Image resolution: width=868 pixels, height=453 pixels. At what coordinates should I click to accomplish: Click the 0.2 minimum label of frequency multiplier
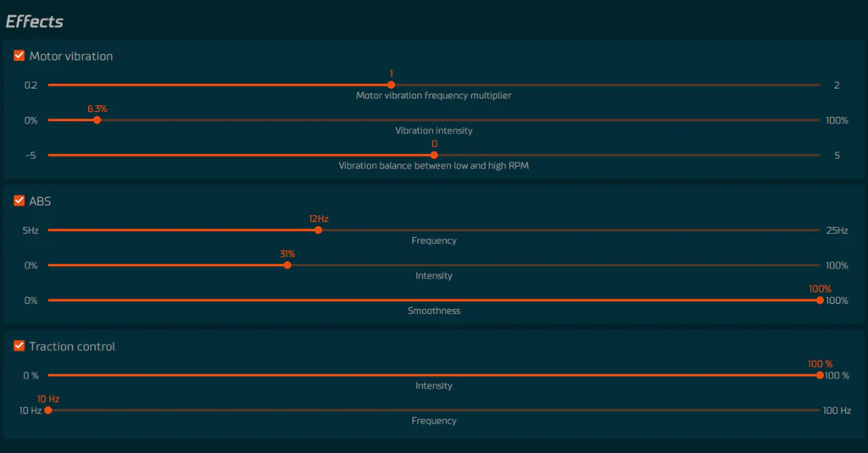click(31, 85)
